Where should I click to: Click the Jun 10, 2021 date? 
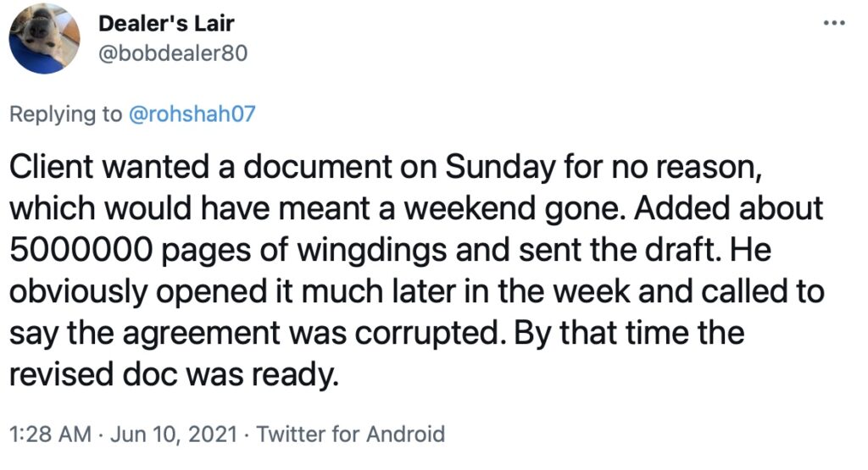click(x=174, y=434)
